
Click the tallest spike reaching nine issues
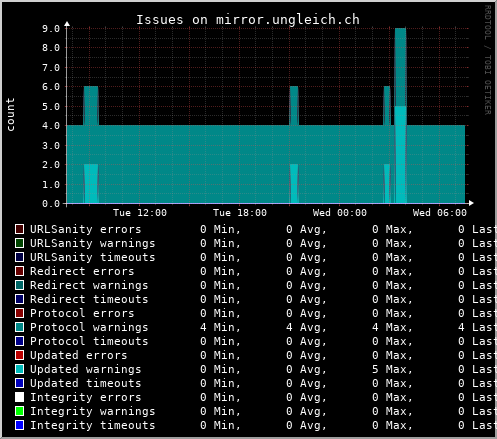coord(400,67)
